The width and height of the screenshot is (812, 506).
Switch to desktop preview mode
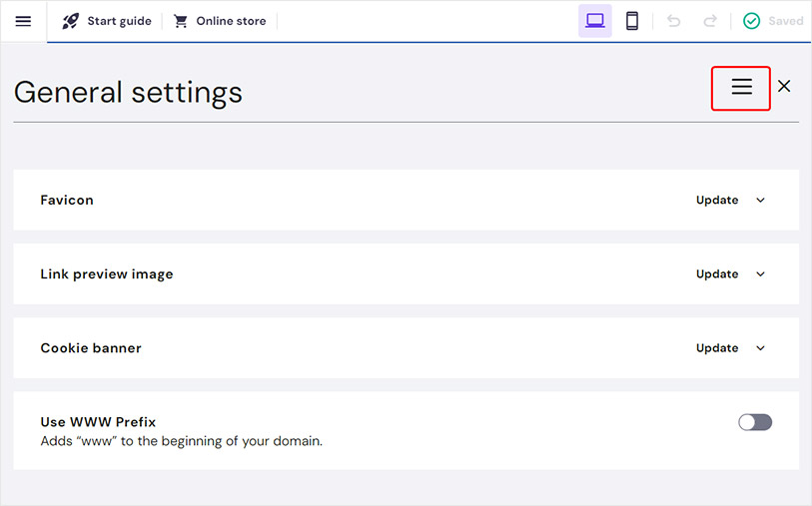595,21
